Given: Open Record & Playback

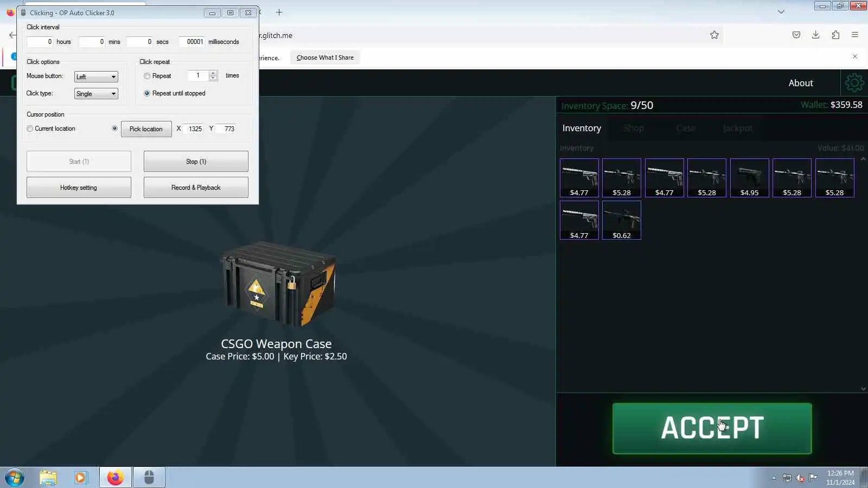Looking at the screenshot, I should pos(196,188).
